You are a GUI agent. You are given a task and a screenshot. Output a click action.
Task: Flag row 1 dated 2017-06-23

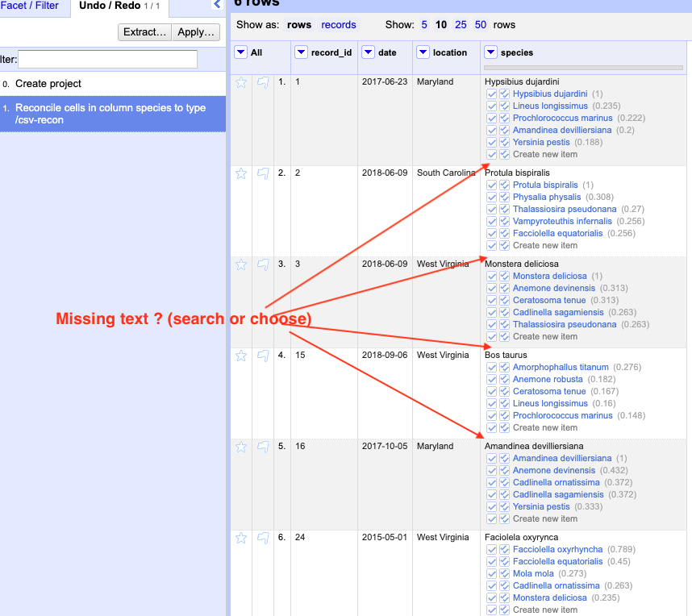pos(263,82)
